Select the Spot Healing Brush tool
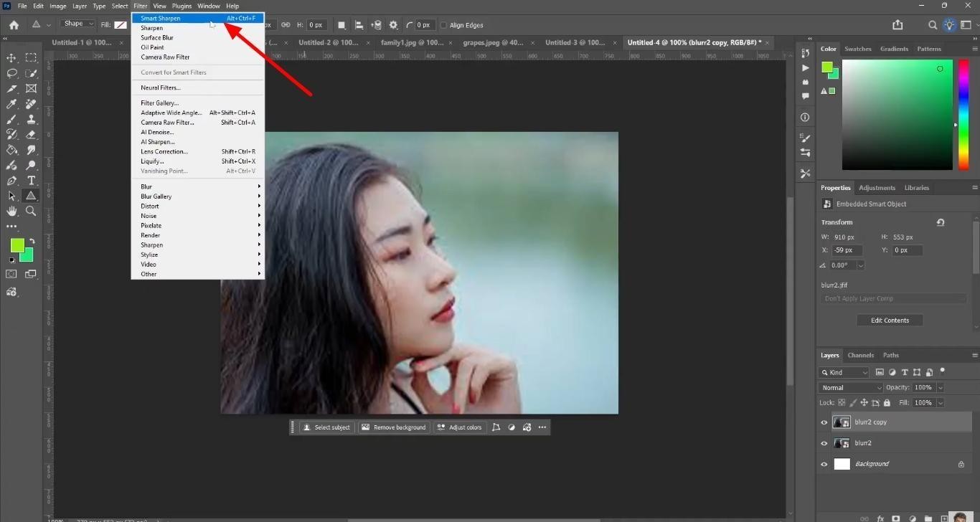This screenshot has width=980, height=522. pyautogui.click(x=31, y=104)
